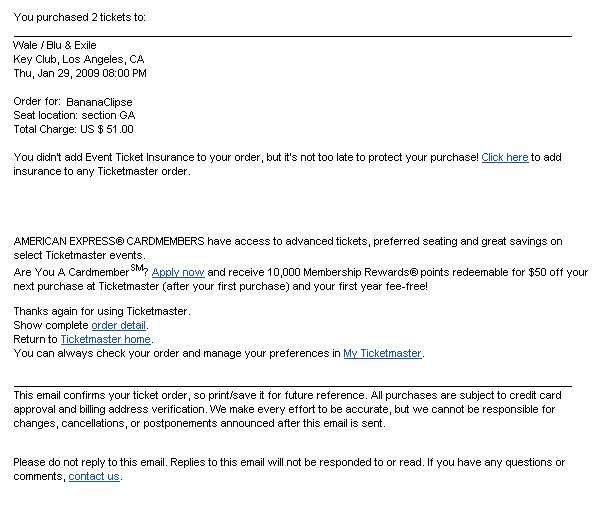The width and height of the screenshot is (603, 506).
Task: Open the "order detail" link
Action: (119, 326)
